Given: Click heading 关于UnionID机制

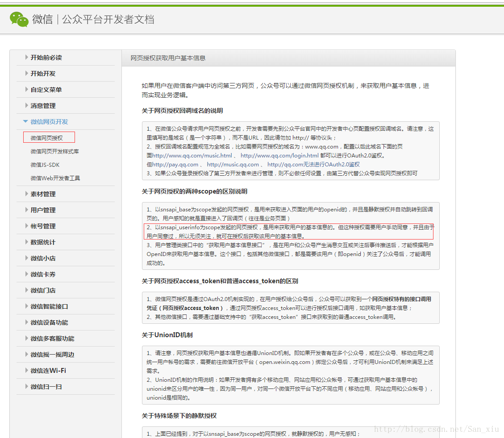Looking at the screenshot, I should pos(167,335).
